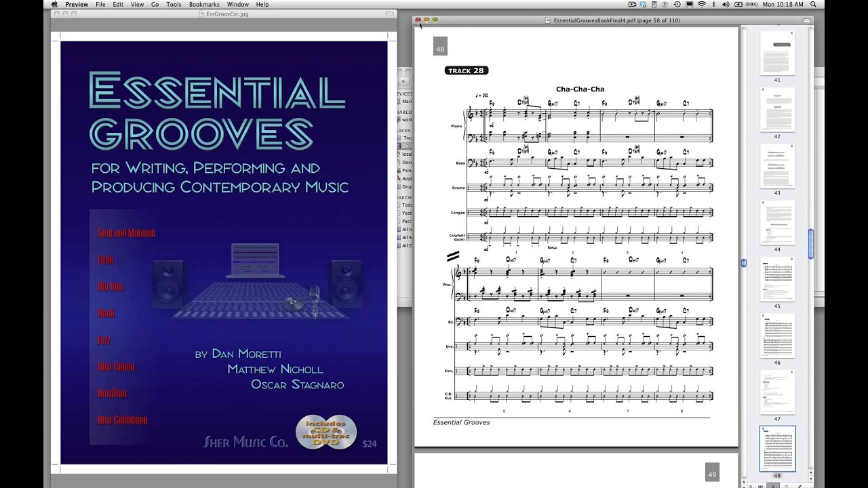Screen dimensions: 868x488
Task: Click the Essential Grooves footer text
Action: point(461,422)
